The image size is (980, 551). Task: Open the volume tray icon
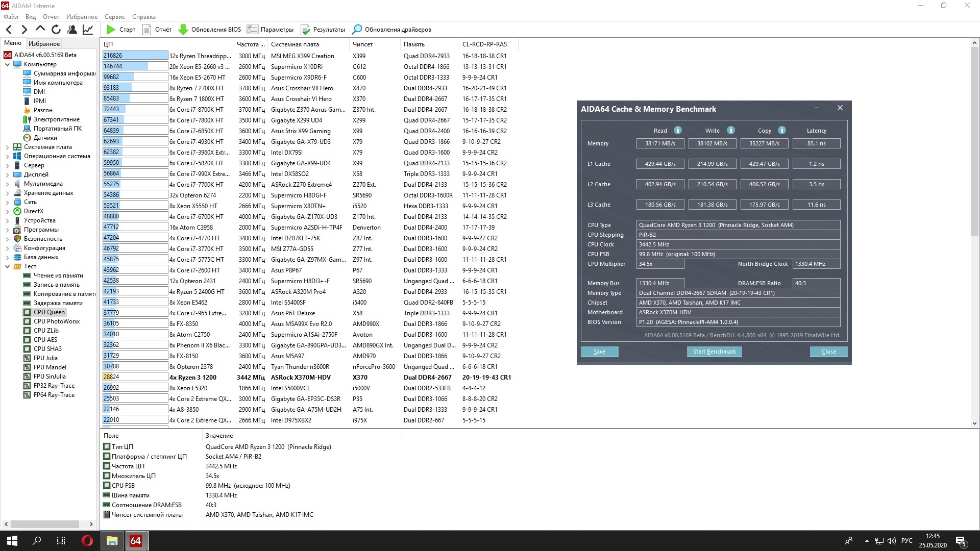tap(891, 541)
